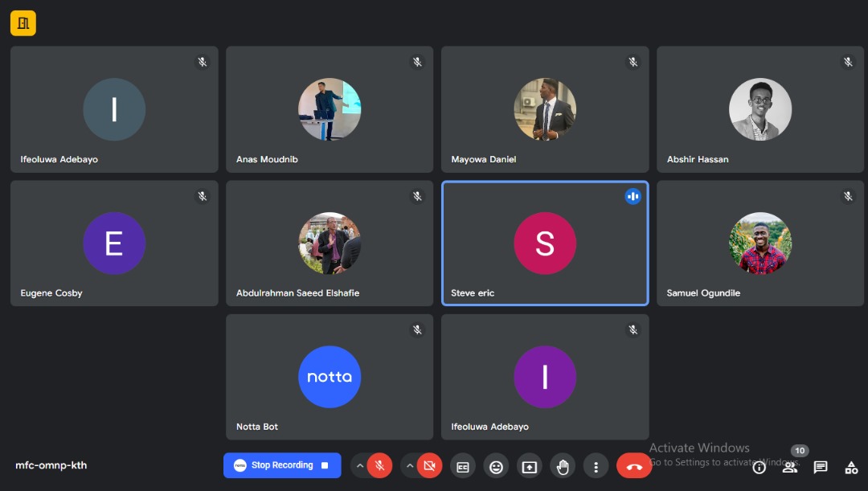This screenshot has width=868, height=491.
Task: Click the Stop Recording button
Action: pyautogui.click(x=282, y=465)
